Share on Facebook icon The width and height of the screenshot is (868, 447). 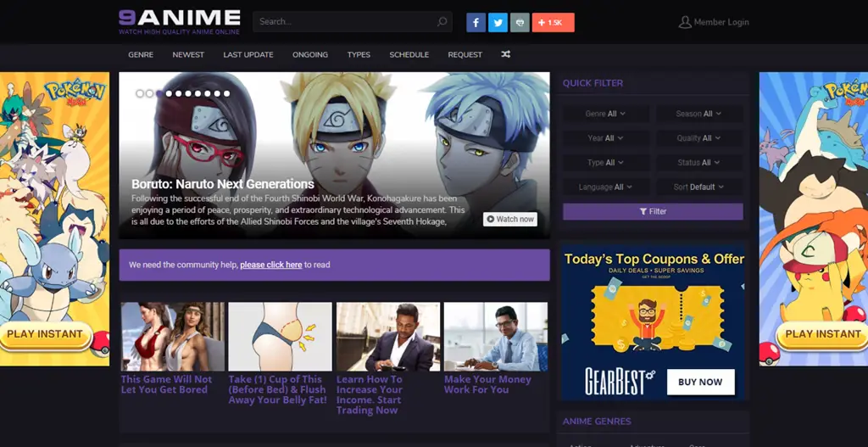click(x=476, y=23)
